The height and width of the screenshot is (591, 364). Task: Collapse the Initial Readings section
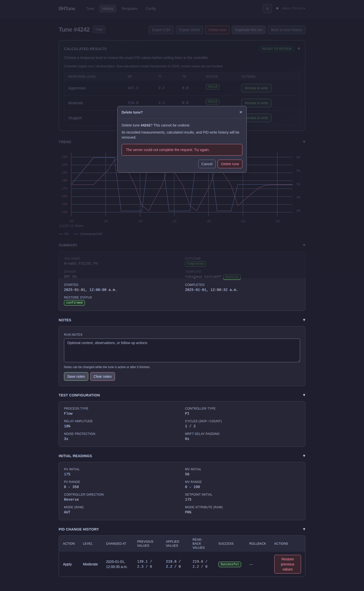pos(304,456)
